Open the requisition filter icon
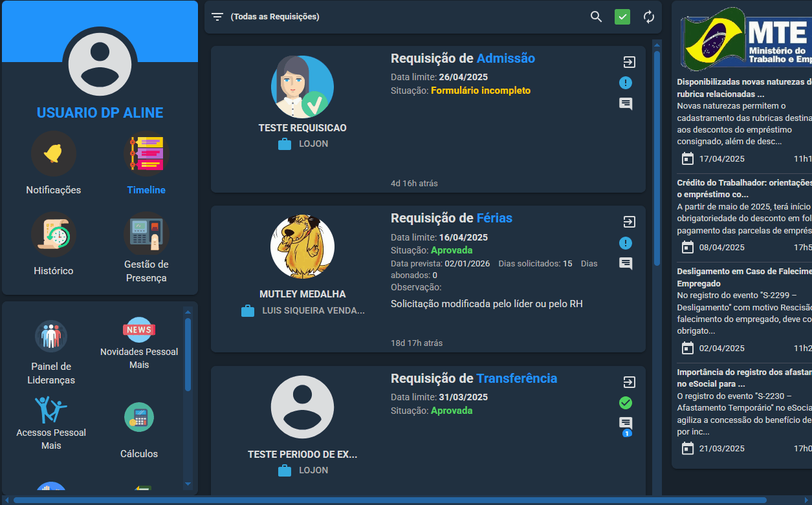This screenshot has width=812, height=505. (217, 17)
